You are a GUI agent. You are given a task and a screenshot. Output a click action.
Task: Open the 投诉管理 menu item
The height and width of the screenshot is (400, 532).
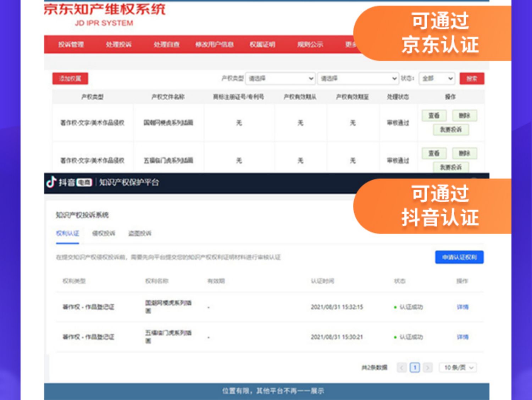point(71,45)
